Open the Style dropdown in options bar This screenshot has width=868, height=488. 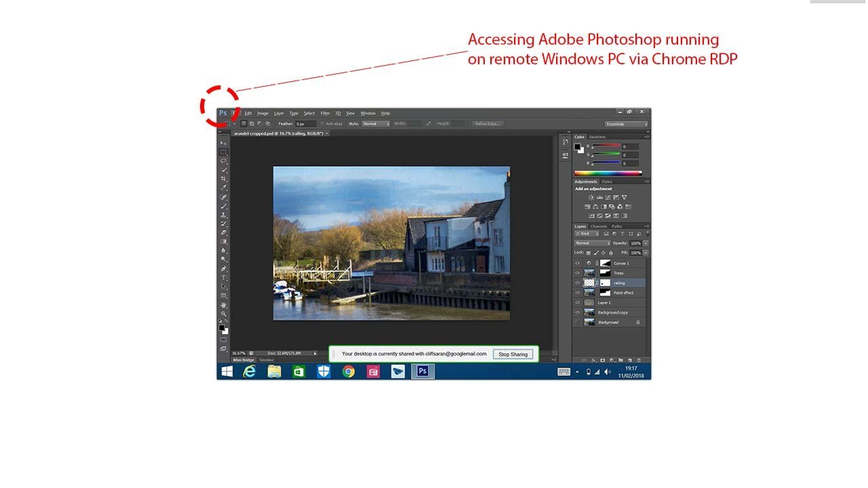376,124
